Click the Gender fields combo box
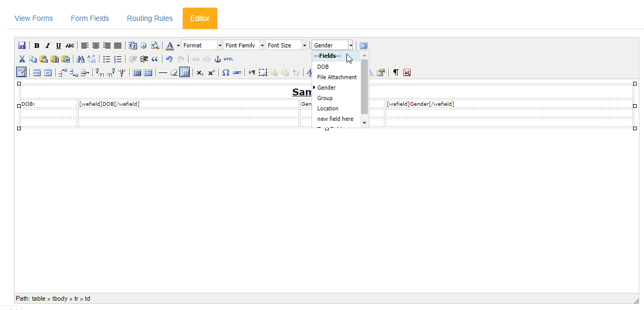Image resolution: width=644 pixels, height=310 pixels. pos(332,45)
